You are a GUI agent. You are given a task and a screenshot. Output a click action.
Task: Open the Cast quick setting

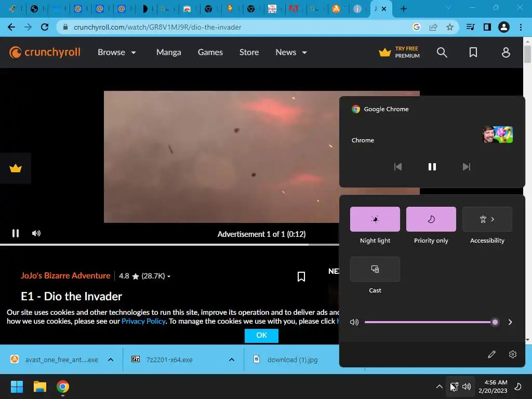pyautogui.click(x=375, y=269)
